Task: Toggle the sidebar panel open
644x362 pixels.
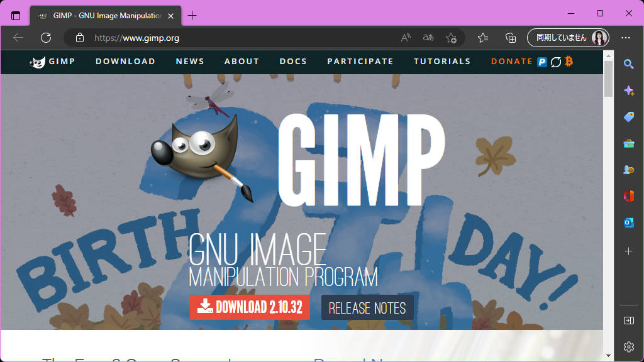Action: [x=628, y=320]
